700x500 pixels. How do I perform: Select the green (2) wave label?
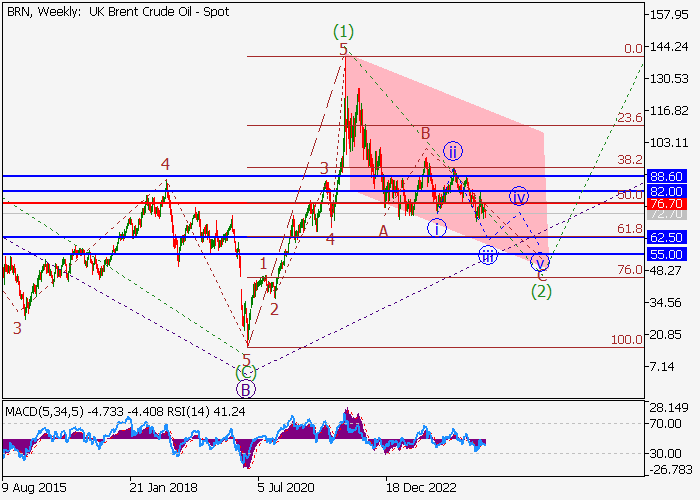tap(541, 292)
